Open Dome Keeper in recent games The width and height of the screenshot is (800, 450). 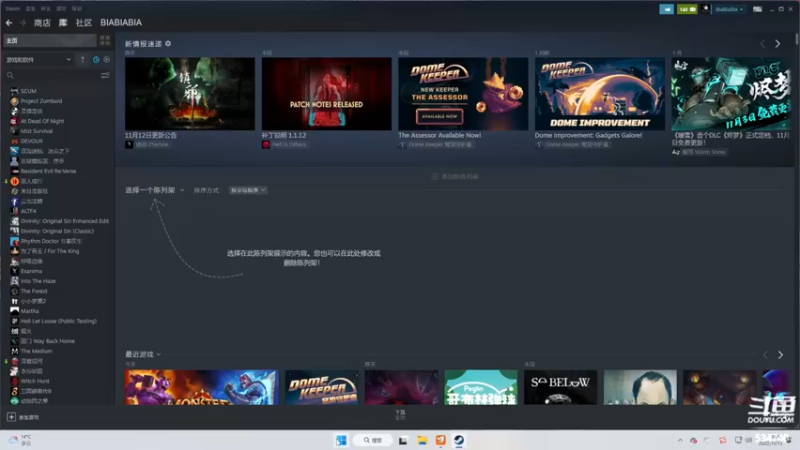pos(321,388)
